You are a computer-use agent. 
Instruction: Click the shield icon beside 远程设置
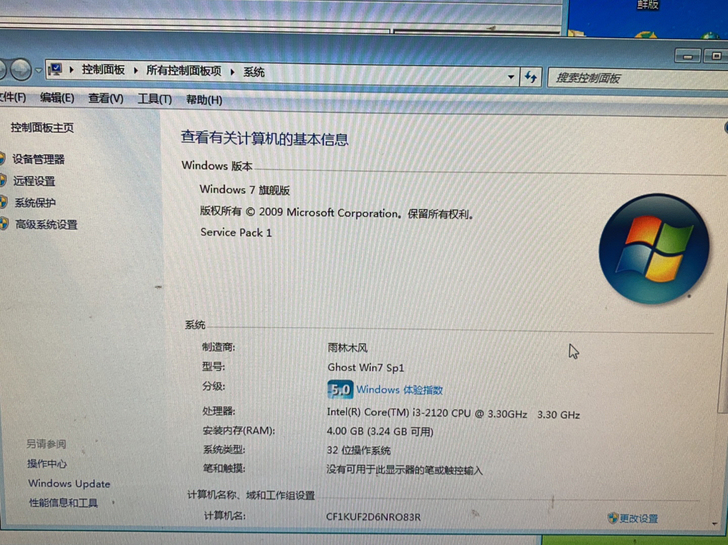[x=3, y=180]
